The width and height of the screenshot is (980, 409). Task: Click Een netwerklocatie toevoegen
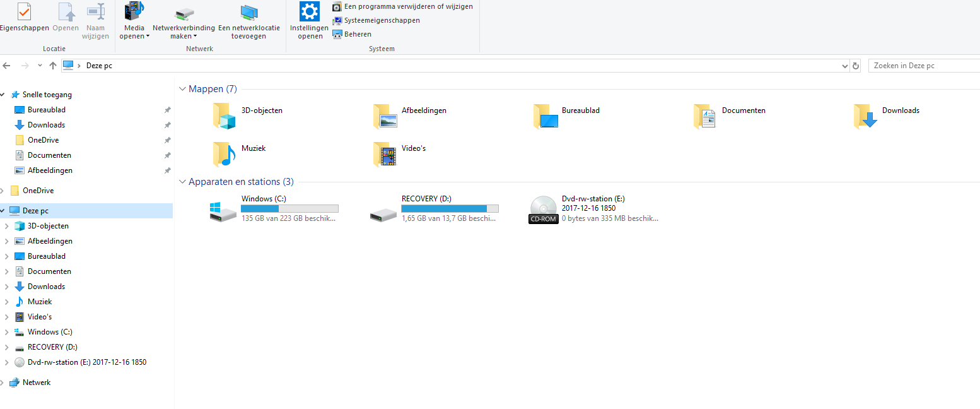tap(249, 22)
